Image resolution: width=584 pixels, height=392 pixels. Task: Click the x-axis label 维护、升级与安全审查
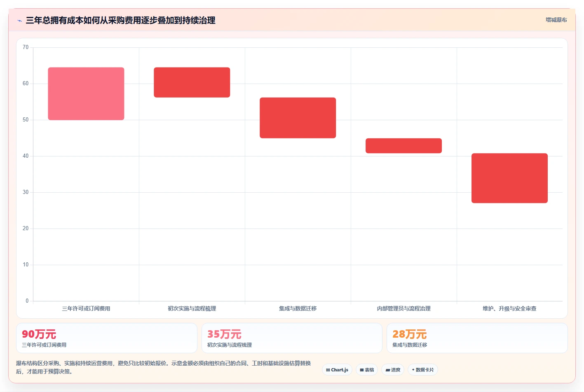510,308
